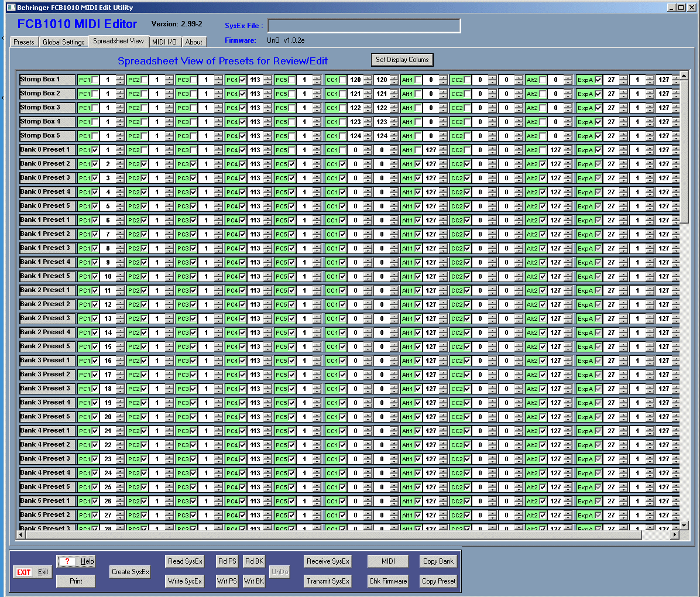Screen dimensions: 700x597
Task: Click PC4 spinner in Bank 2 Preset 5 row
Action: tap(267, 346)
